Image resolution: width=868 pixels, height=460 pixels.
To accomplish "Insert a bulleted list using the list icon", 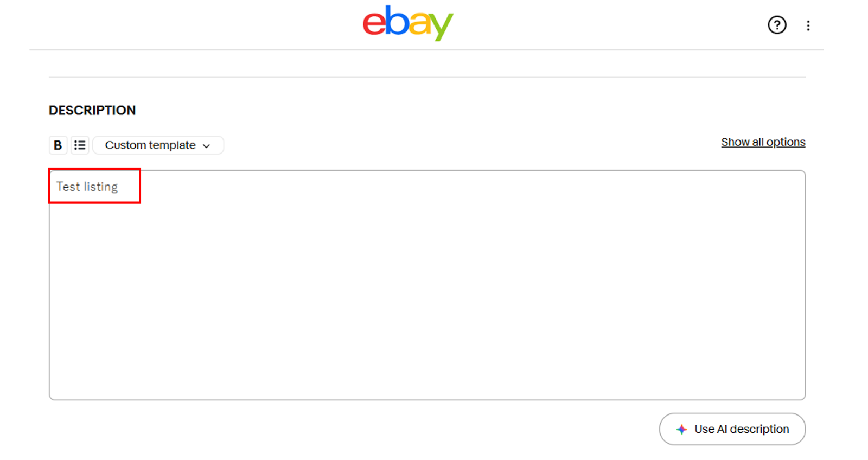I will pyautogui.click(x=80, y=145).
